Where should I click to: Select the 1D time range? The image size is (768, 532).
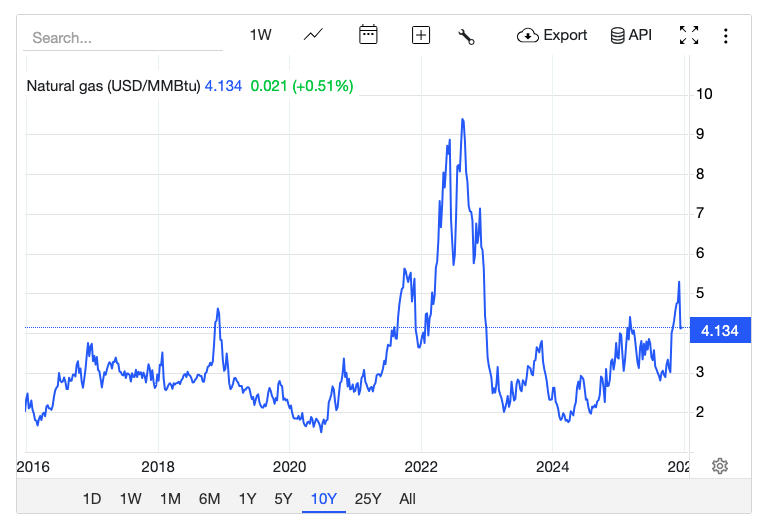point(92,499)
